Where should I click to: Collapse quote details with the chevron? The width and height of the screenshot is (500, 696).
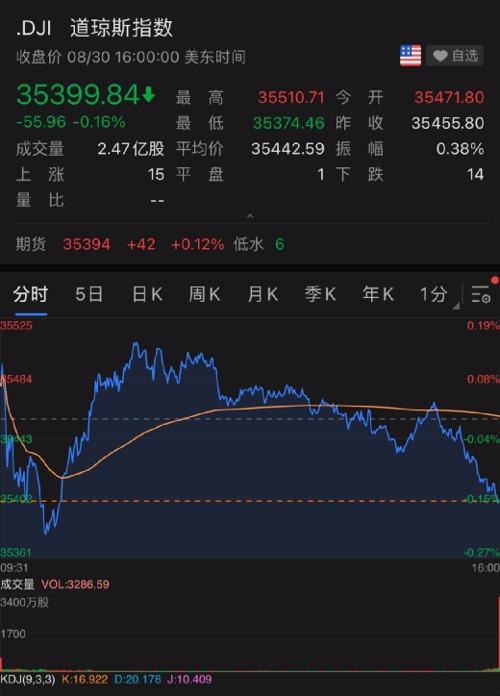[250, 216]
